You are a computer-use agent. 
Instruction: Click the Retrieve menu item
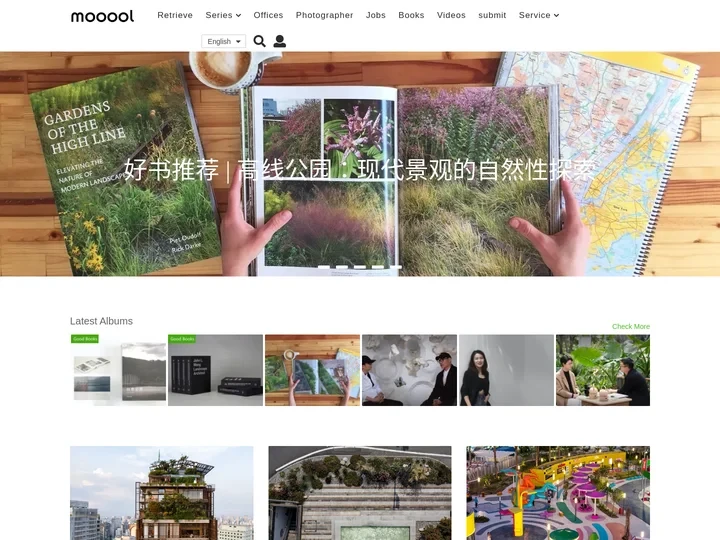[x=175, y=15]
